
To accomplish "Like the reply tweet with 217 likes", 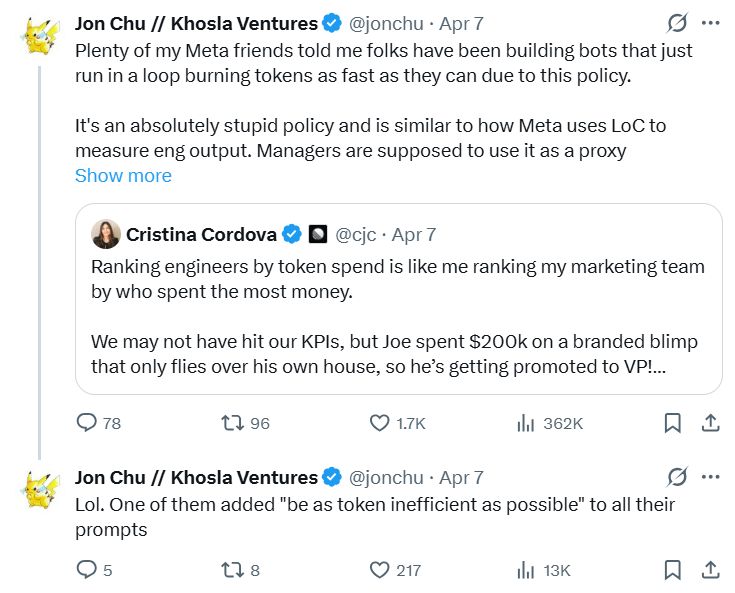I will tap(380, 570).
